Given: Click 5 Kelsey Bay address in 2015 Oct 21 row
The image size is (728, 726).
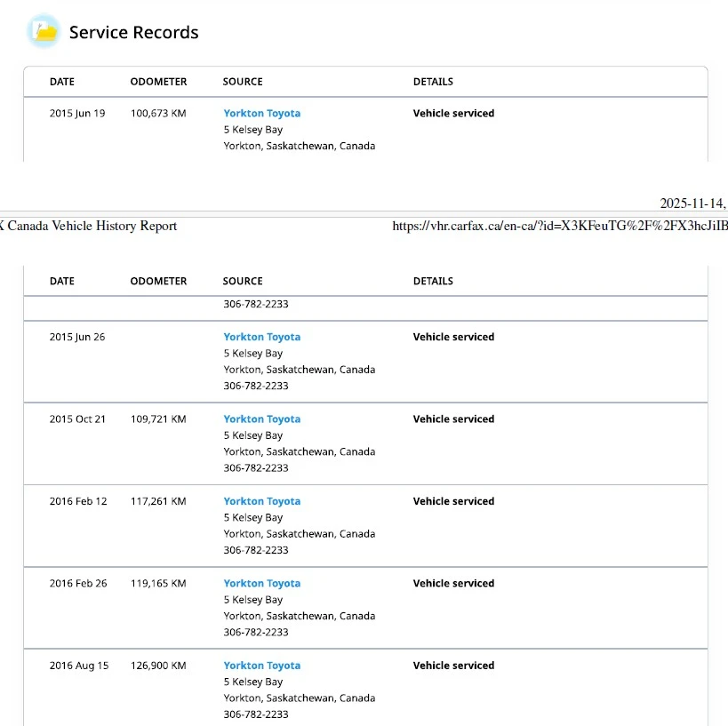Looking at the screenshot, I should tap(253, 436).
